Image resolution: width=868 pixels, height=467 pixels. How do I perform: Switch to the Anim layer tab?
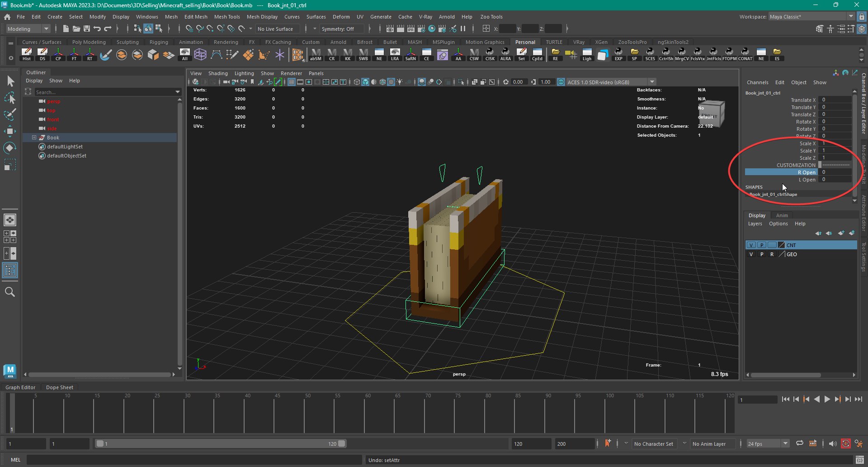click(x=782, y=215)
